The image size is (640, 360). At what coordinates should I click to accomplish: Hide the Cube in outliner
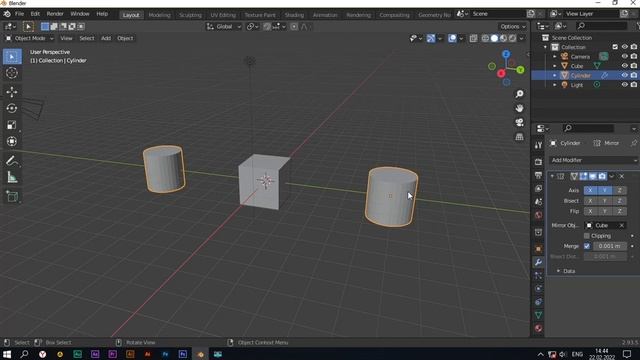(x=624, y=66)
